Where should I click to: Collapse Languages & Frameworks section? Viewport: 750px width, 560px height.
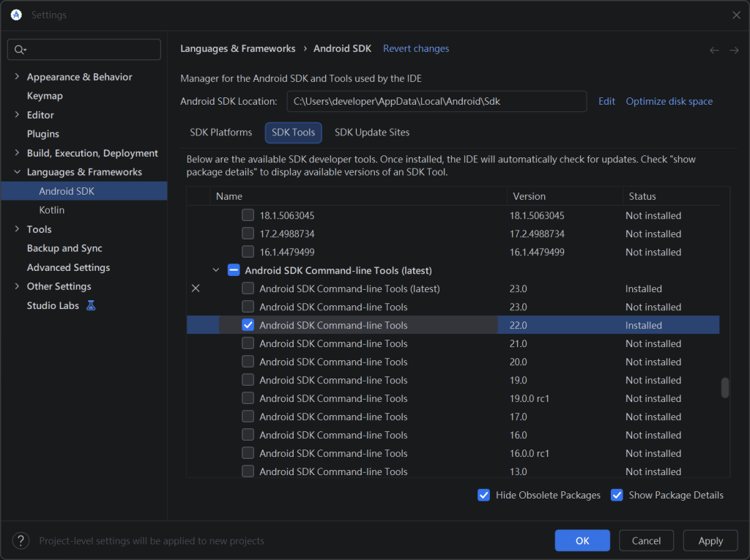18,172
